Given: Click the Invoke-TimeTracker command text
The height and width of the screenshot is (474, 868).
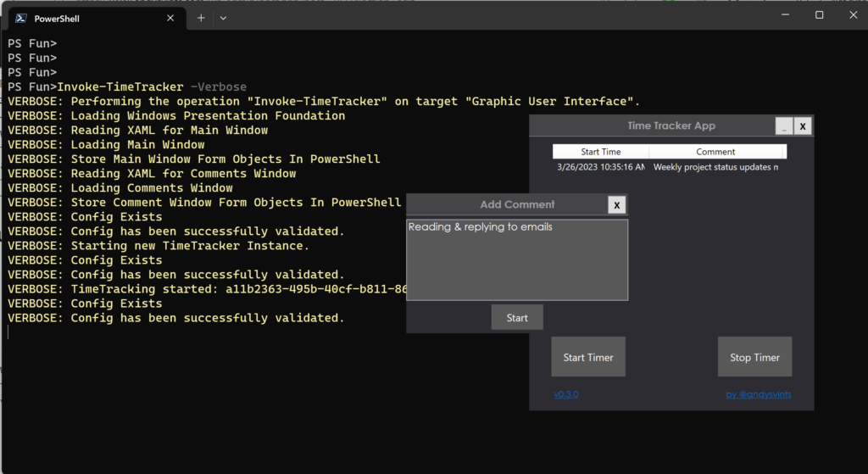Looking at the screenshot, I should (120, 87).
